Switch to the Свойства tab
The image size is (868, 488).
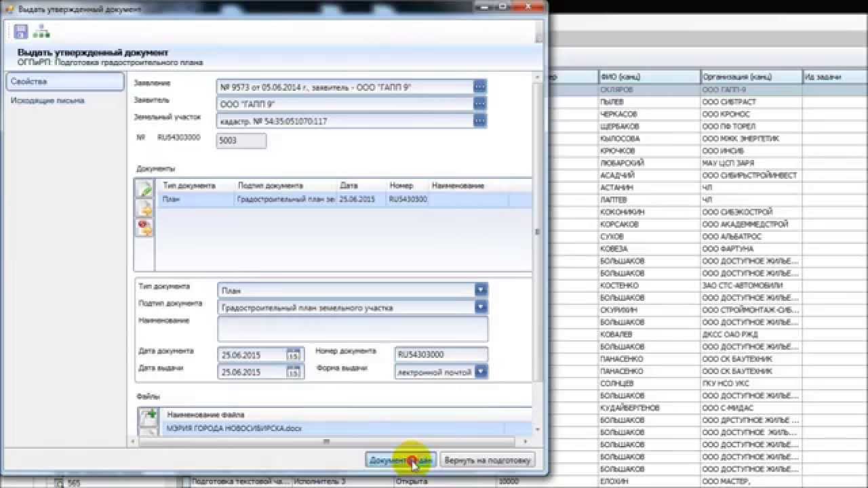coord(64,81)
